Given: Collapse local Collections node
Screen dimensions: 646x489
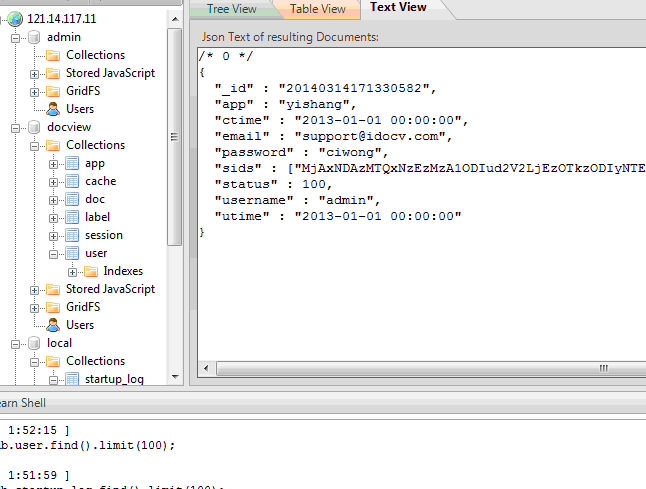Looking at the screenshot, I should (35, 363).
